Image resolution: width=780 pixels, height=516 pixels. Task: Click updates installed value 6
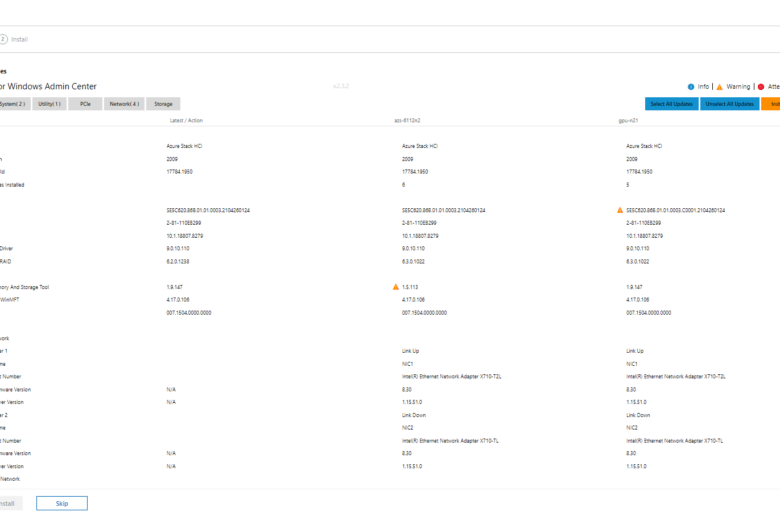point(403,185)
